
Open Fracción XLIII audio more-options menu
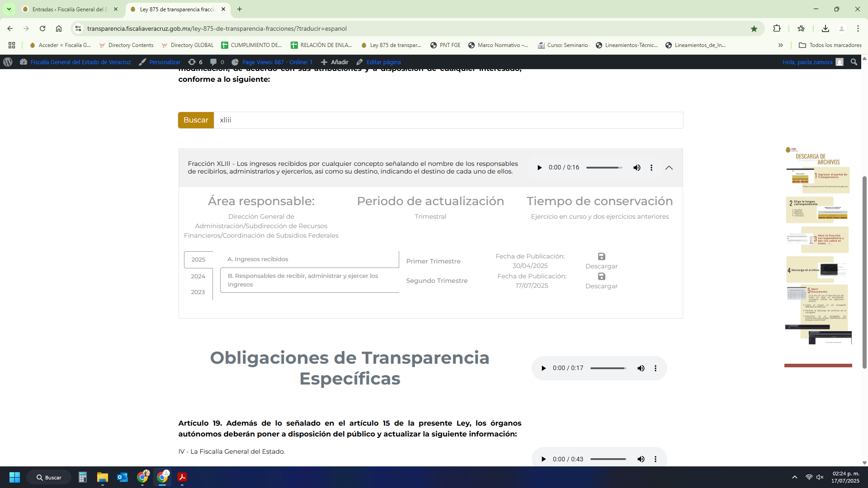click(651, 168)
